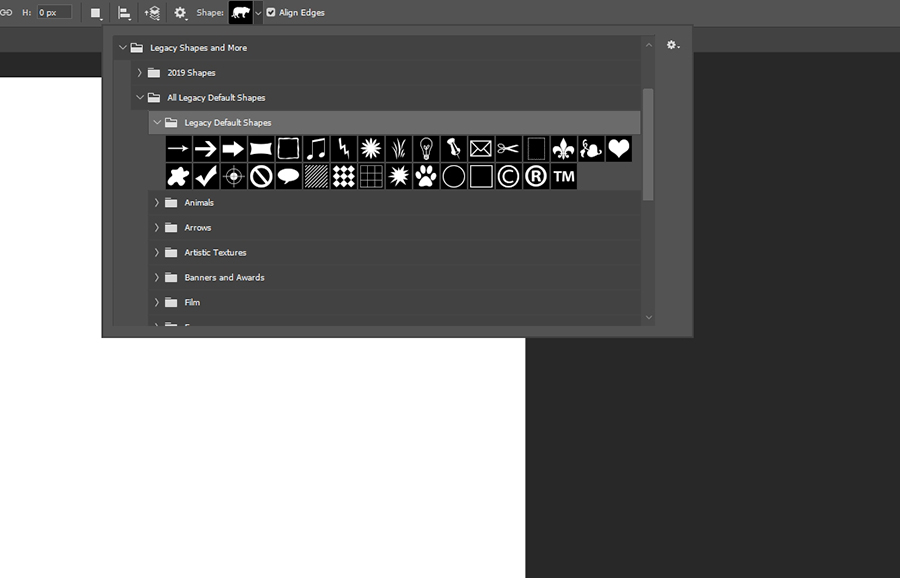Open the Path alignment options
Screen dimensions: 900x578
[x=124, y=13]
